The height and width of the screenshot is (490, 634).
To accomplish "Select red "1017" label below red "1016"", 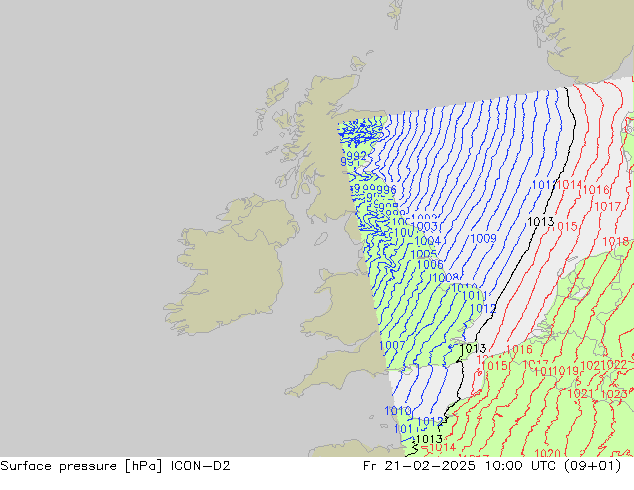I will pyautogui.click(x=607, y=207).
